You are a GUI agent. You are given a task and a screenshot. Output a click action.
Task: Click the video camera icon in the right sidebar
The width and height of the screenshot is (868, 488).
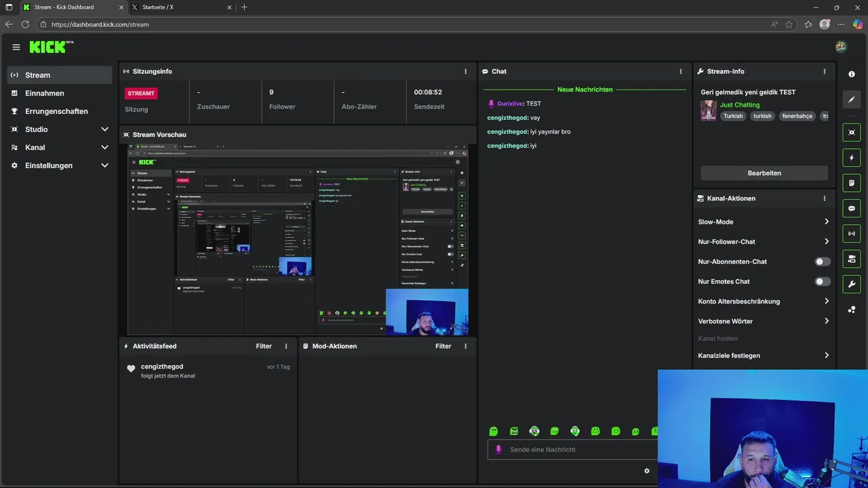point(852,259)
